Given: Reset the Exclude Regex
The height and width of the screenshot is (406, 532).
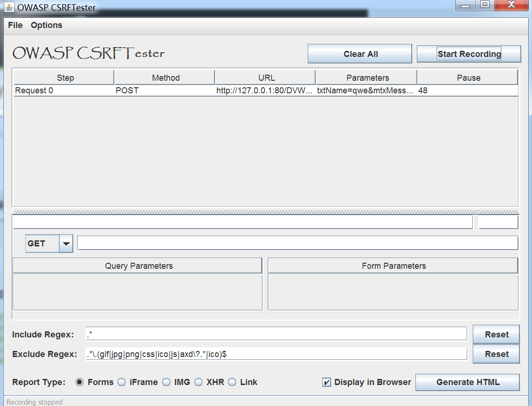Looking at the screenshot, I should pos(496,354).
